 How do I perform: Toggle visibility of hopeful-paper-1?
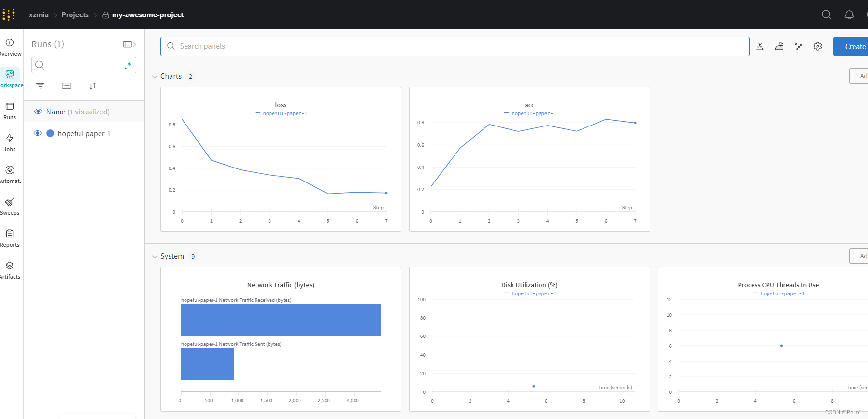(x=37, y=133)
